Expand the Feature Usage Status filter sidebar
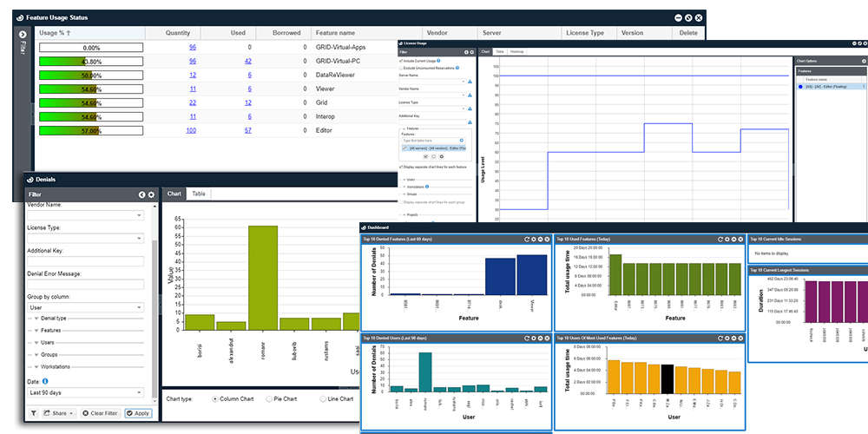Screen dimensions: 868x434 click(x=23, y=35)
